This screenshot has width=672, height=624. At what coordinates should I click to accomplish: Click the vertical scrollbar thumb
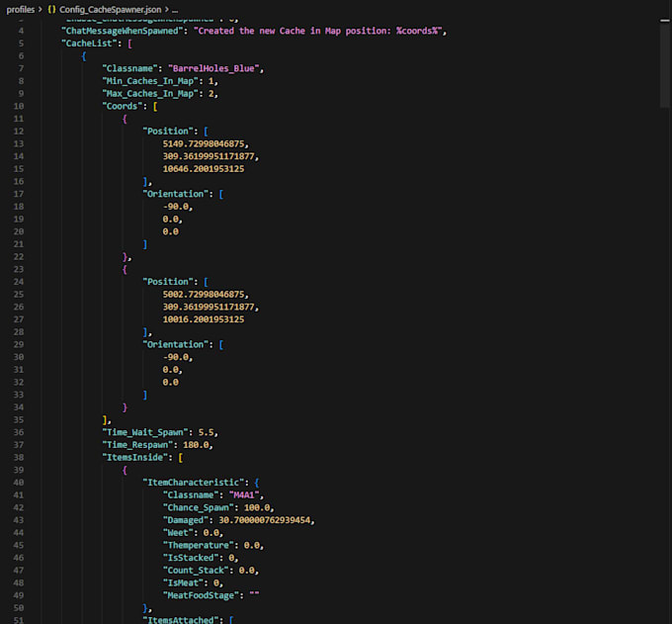tap(665, 64)
